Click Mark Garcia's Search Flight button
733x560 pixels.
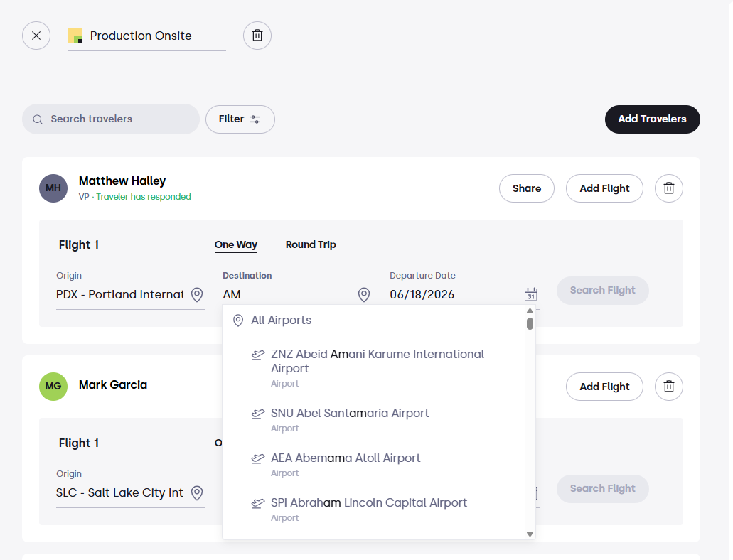coord(603,488)
